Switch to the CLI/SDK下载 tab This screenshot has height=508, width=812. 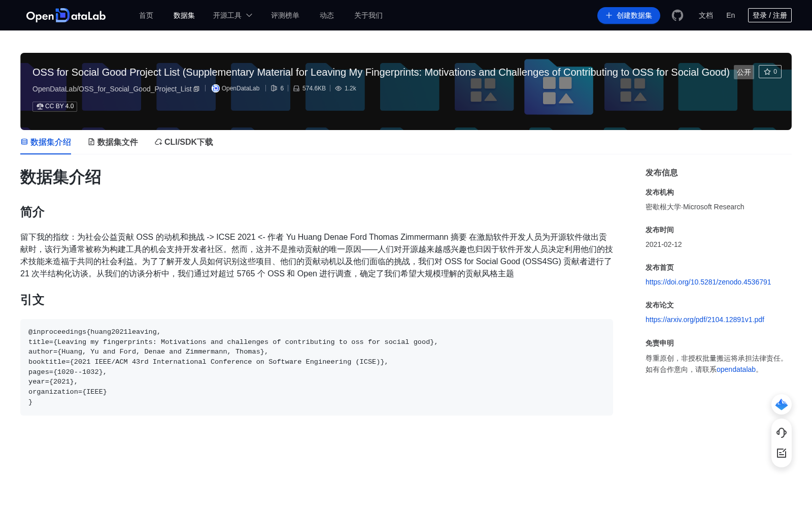point(184,142)
